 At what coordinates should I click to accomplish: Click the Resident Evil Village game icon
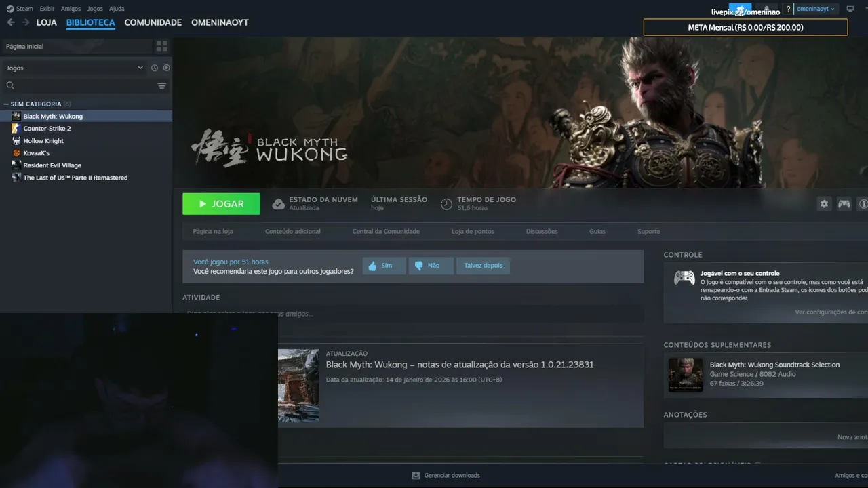(16, 165)
